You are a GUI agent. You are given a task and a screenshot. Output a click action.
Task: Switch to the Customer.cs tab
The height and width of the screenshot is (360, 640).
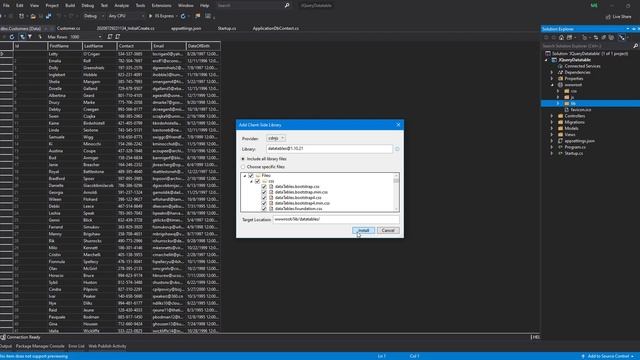69,29
